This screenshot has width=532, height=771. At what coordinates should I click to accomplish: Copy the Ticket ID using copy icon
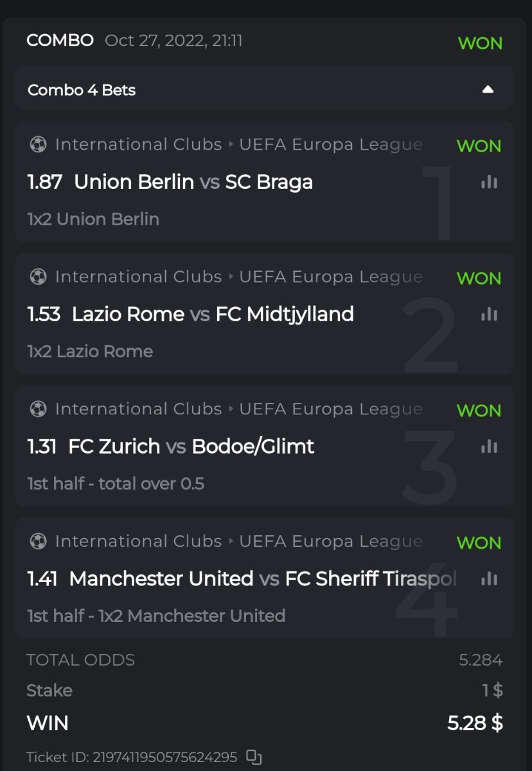pyautogui.click(x=254, y=756)
